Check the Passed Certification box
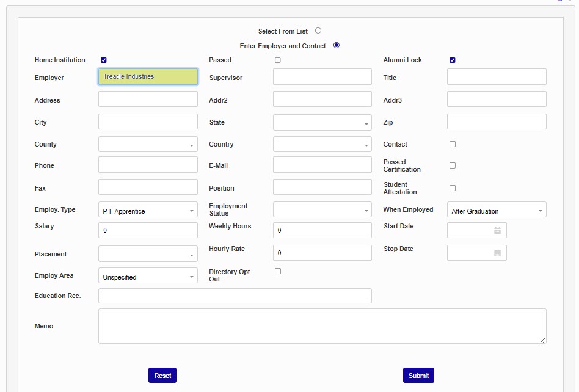 (453, 165)
